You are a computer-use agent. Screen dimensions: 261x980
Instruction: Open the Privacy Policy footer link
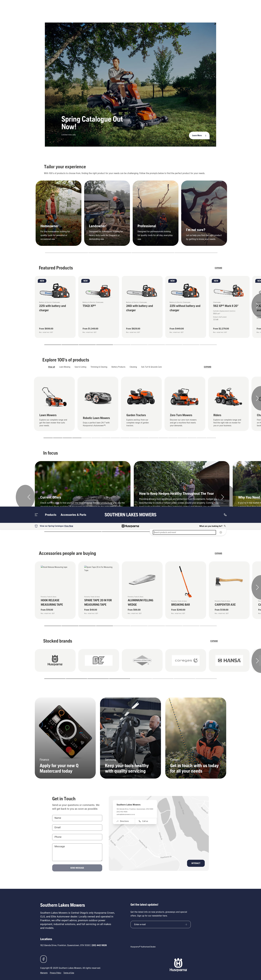click(56, 973)
